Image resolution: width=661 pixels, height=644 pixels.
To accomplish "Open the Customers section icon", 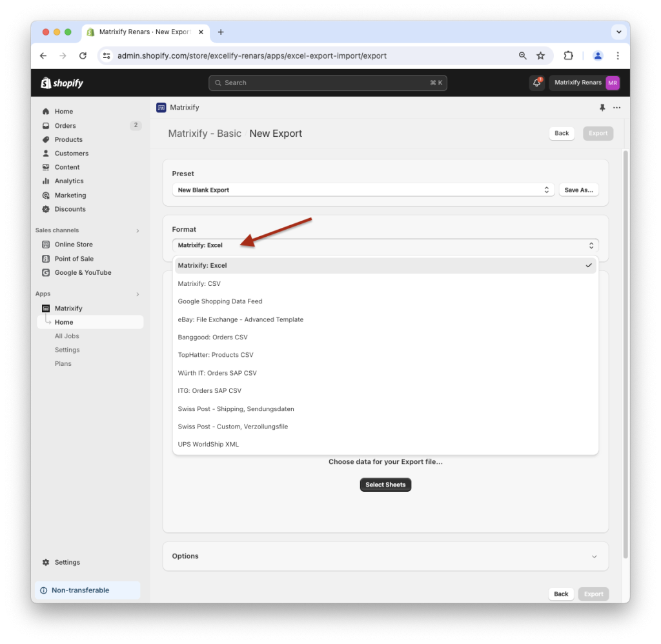I will pos(45,153).
